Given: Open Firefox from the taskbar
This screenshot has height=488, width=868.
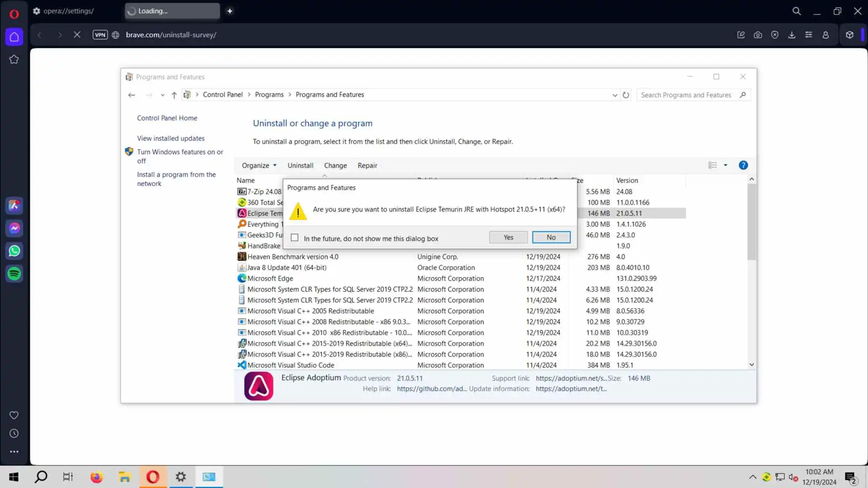Looking at the screenshot, I should pyautogui.click(x=96, y=477).
